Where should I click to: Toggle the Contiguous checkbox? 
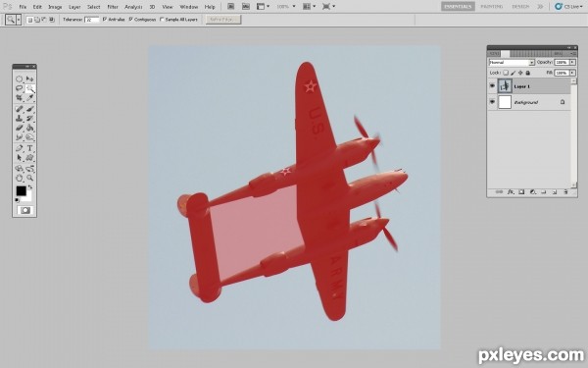[130, 20]
